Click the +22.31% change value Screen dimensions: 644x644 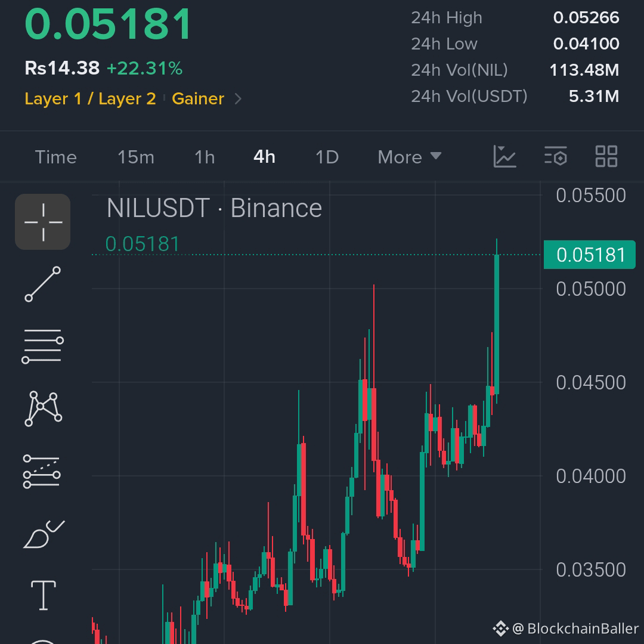(x=144, y=68)
